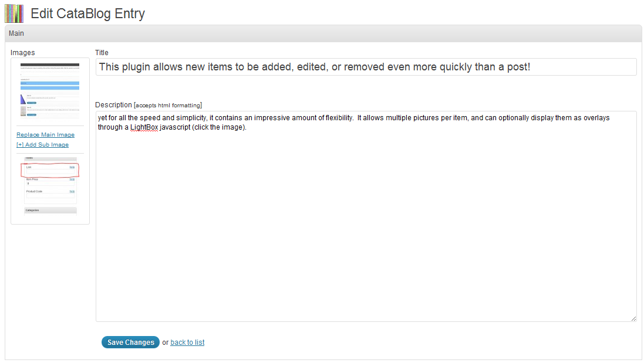Click the accepts html formatting note
This screenshot has width=644, height=363.
[x=168, y=106]
